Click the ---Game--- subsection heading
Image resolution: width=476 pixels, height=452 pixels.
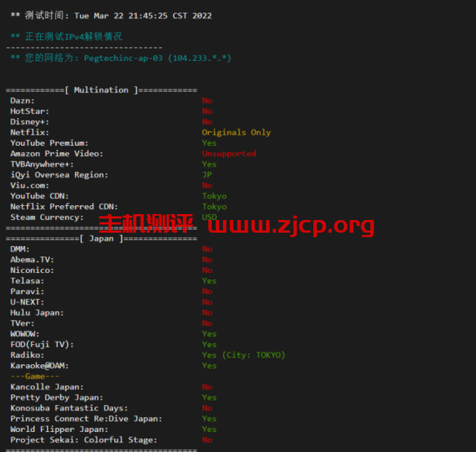(35, 376)
